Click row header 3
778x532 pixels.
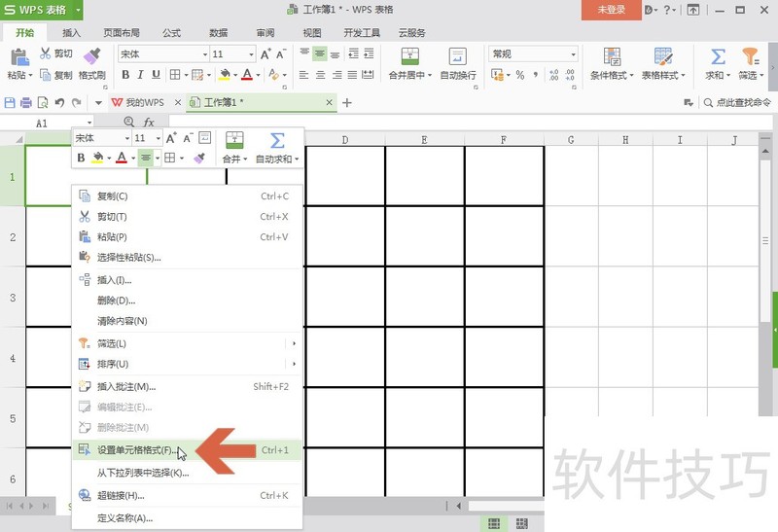(13, 298)
